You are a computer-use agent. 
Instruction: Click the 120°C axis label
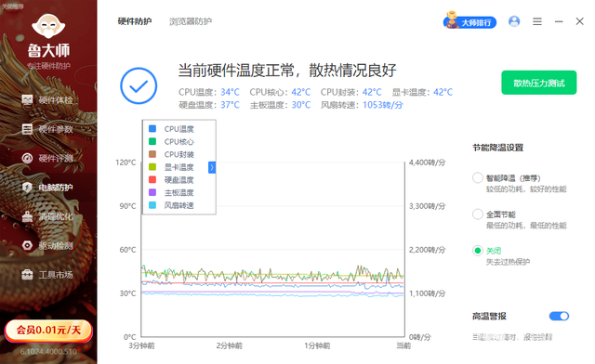[126, 162]
